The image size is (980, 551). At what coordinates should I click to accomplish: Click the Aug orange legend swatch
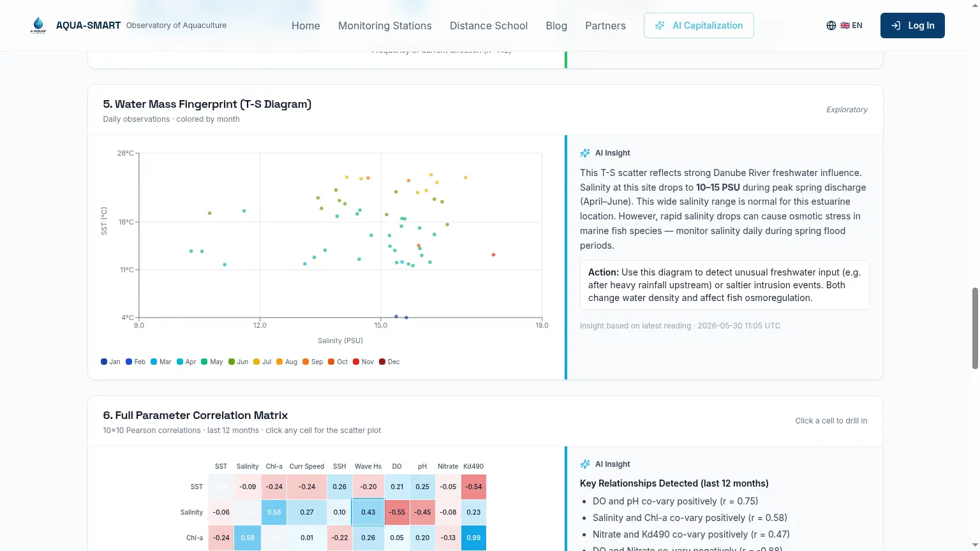(279, 362)
